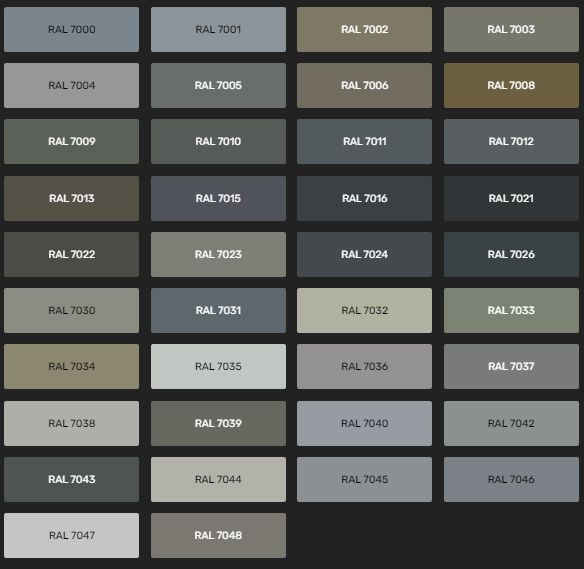Pick the RAL 7013 brown gray swatch
The image size is (584, 569).
click(x=72, y=198)
